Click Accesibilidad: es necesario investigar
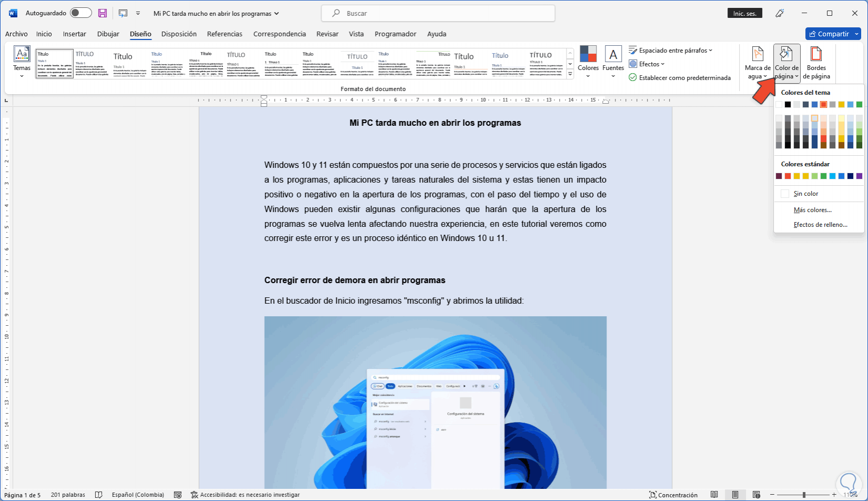The width and height of the screenshot is (868, 501). pos(245,495)
